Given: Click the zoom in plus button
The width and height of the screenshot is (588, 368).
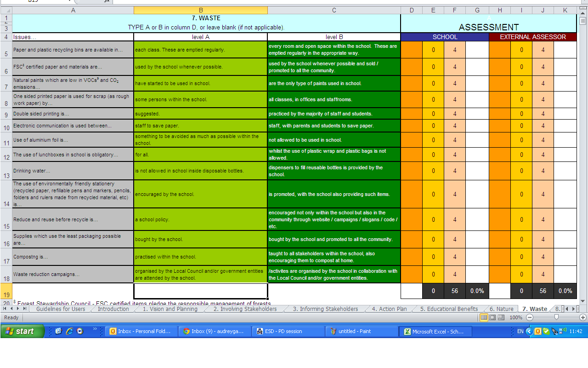Looking at the screenshot, I should point(583,317).
